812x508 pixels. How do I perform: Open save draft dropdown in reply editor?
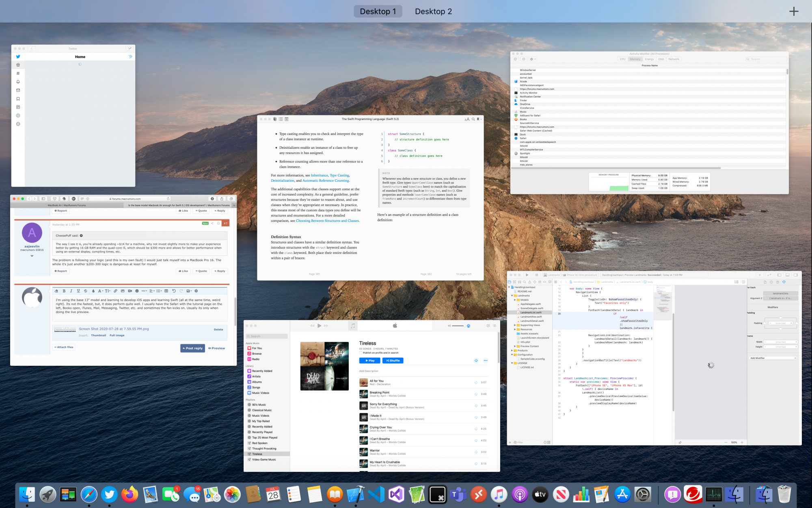coord(189,291)
